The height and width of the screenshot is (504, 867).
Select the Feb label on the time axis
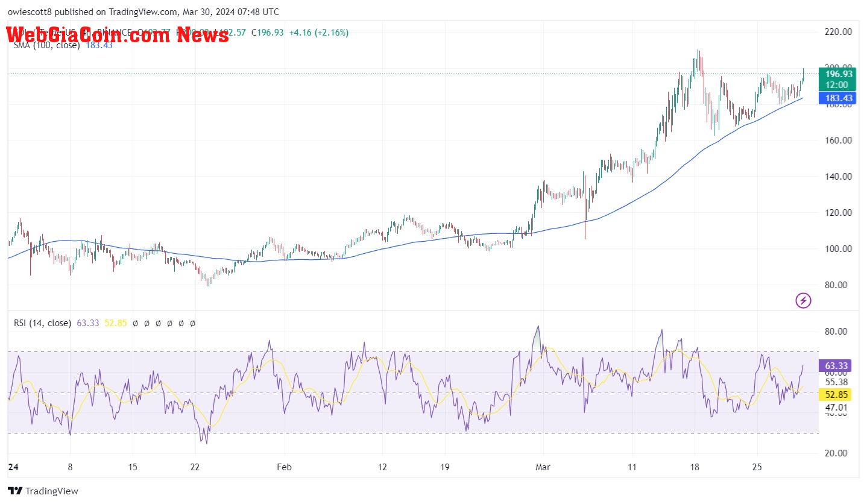point(284,467)
